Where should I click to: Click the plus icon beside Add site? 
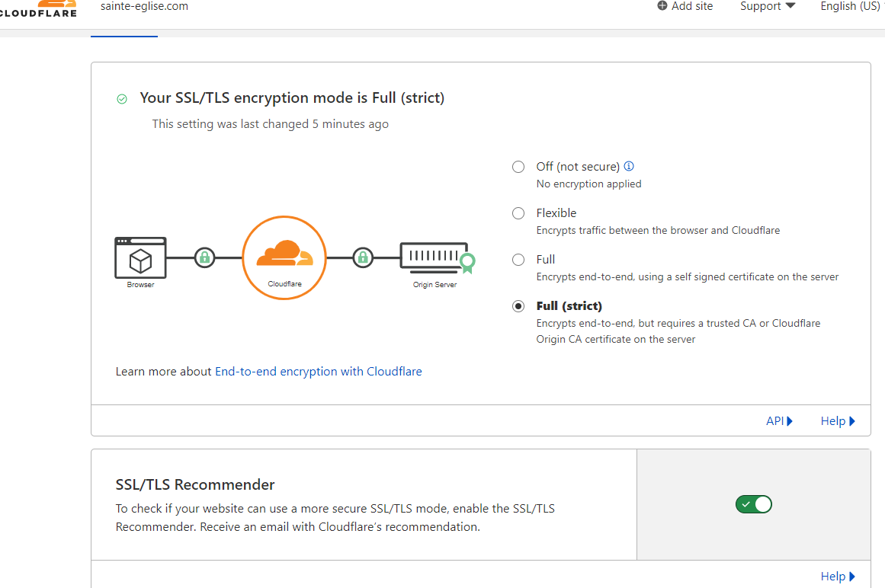click(662, 6)
